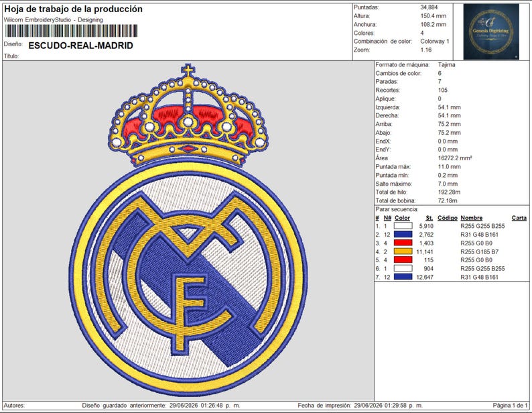Viewport: 532px width, 413px height.
Task: Click the machine format value 'Tajima'
Action: click(446, 64)
